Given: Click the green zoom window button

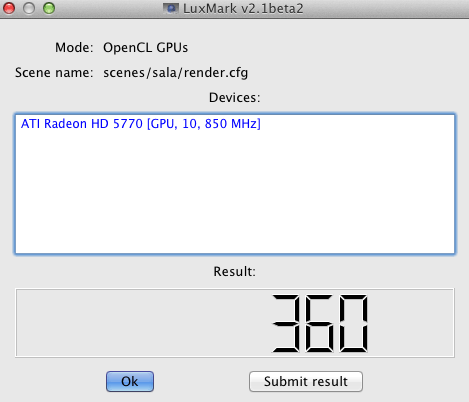Looking at the screenshot, I should 49,8.
